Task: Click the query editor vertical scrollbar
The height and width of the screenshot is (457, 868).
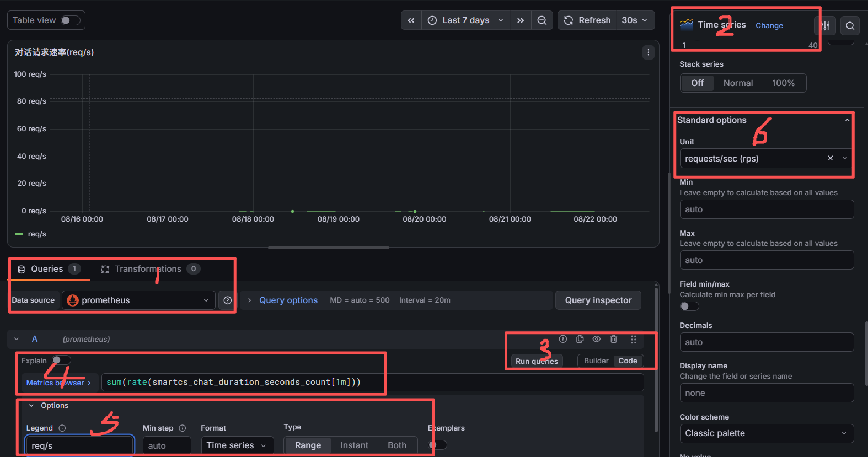Action: 656,358
